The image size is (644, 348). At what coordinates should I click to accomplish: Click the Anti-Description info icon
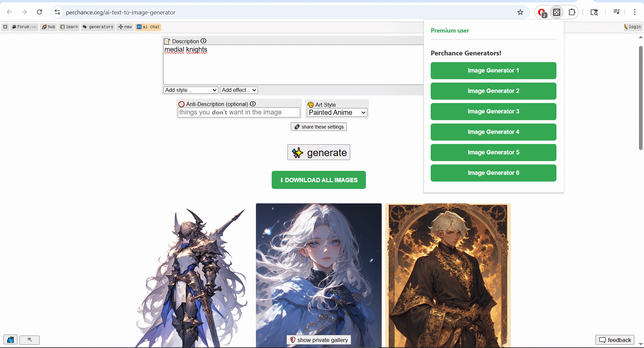point(253,104)
